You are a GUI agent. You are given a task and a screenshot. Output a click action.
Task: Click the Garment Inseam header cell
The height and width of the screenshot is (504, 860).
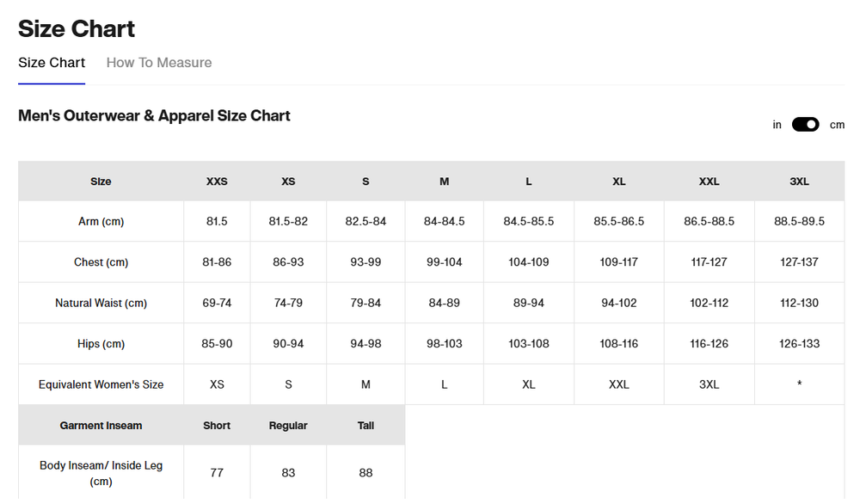click(x=101, y=426)
